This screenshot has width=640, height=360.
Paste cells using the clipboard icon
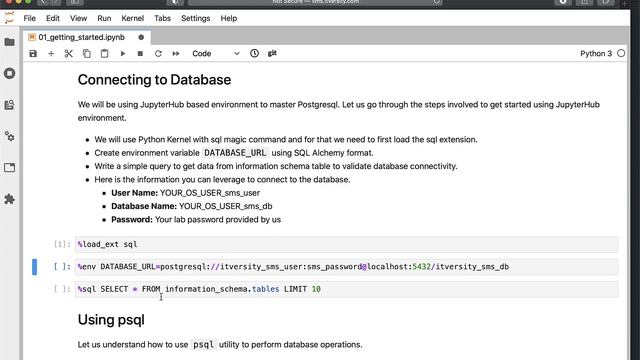point(104,53)
